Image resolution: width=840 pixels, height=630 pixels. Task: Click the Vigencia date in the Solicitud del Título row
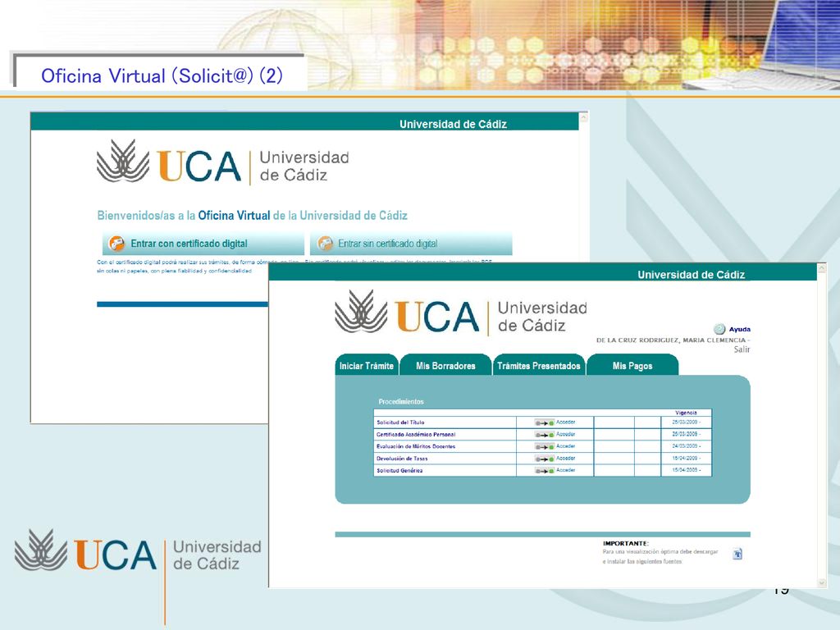[687, 422]
